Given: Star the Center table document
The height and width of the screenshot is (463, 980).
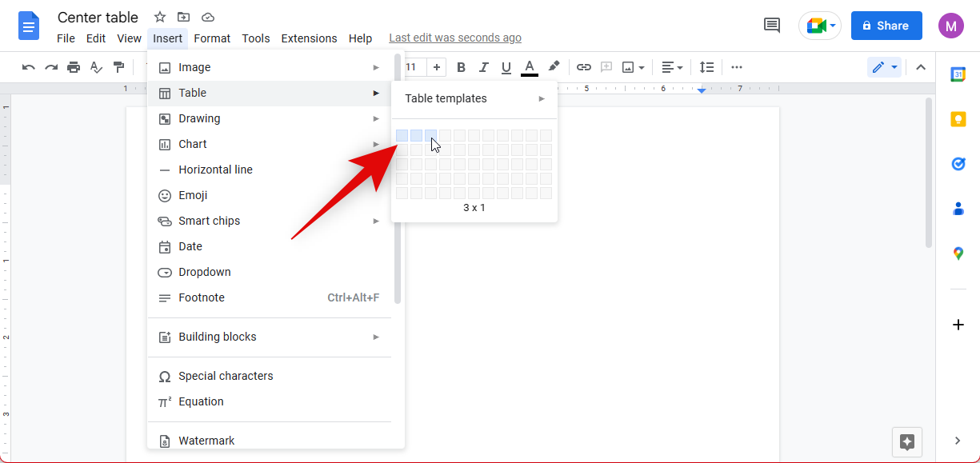Looking at the screenshot, I should pyautogui.click(x=160, y=18).
